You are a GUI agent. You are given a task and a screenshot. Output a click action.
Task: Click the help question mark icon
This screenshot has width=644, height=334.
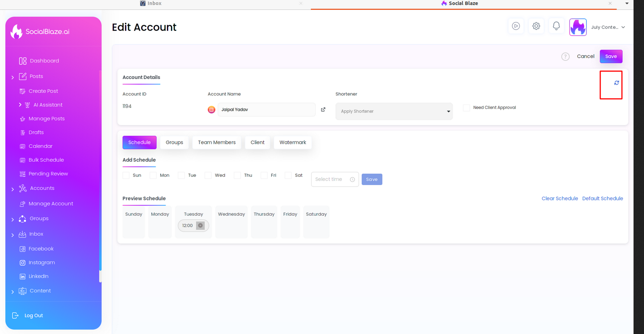565,57
